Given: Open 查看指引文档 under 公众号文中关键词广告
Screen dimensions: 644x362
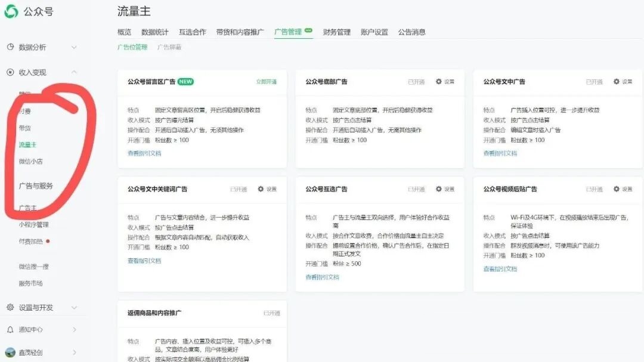Looking at the screenshot, I should point(144,261).
